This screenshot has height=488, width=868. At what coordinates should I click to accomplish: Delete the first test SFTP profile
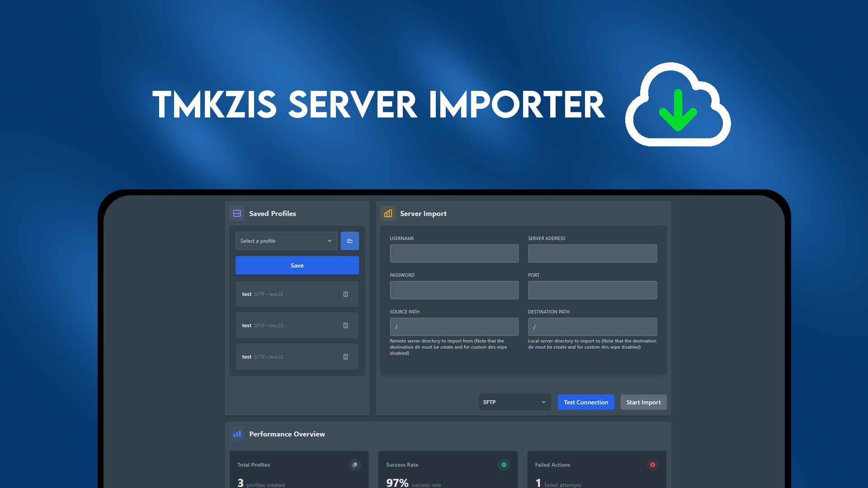coord(346,294)
